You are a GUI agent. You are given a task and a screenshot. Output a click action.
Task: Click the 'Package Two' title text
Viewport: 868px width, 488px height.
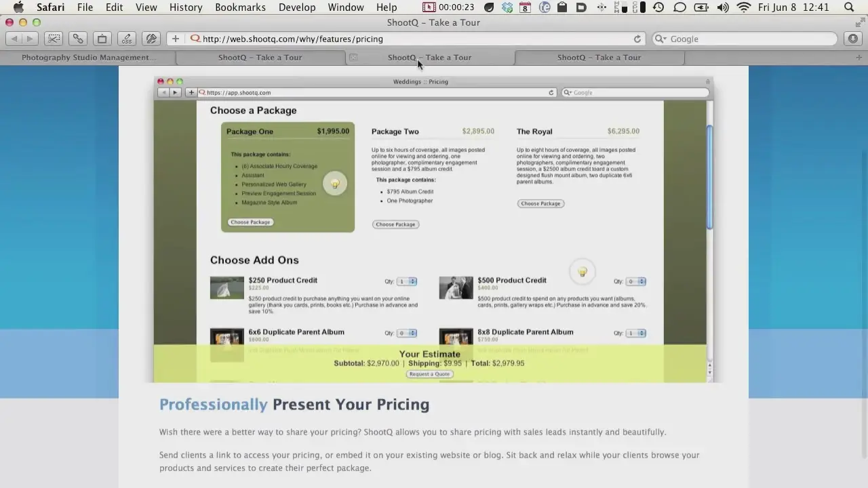click(x=395, y=131)
